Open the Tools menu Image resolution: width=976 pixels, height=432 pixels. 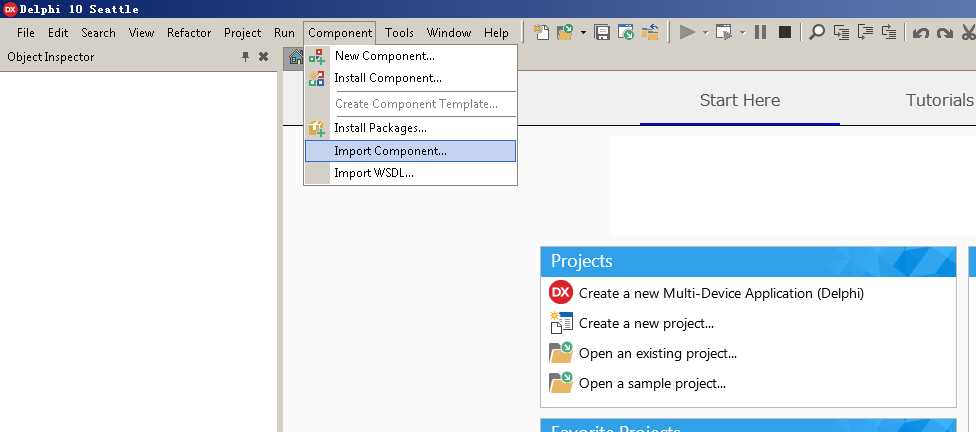point(399,32)
